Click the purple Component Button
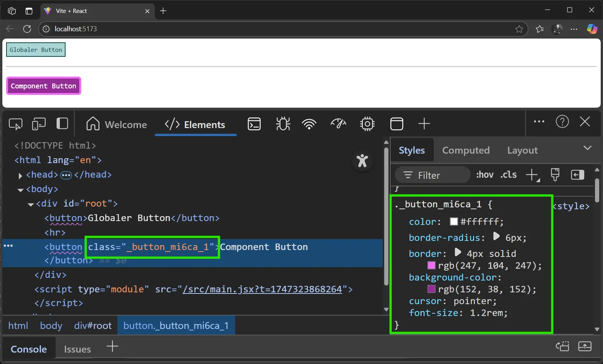The height and width of the screenshot is (364, 603). point(43,86)
